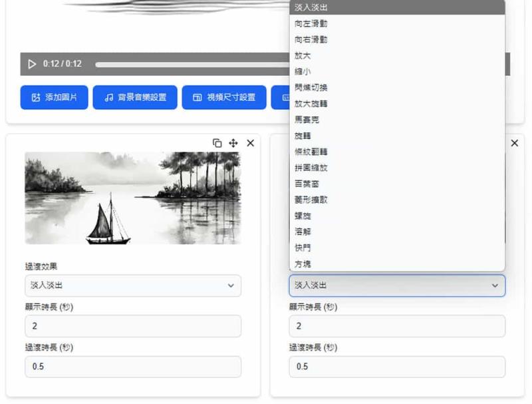Select 馬賽克 transition option
Screen dimensions: 532x404
(397, 120)
